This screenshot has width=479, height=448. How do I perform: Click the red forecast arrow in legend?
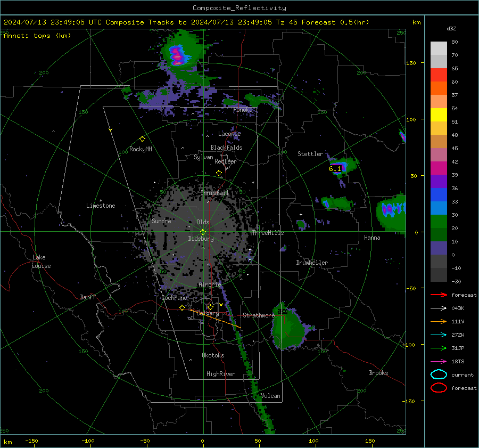[x=439, y=295]
